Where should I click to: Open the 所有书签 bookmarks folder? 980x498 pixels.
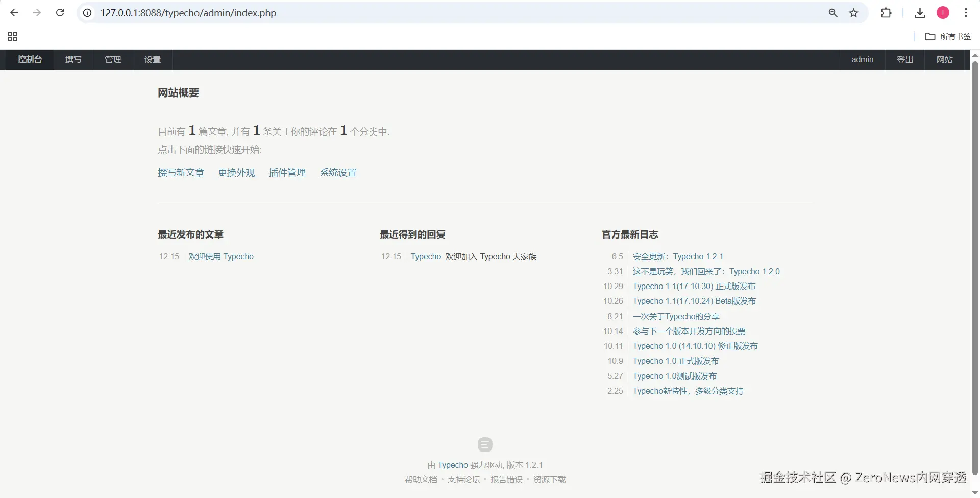pyautogui.click(x=948, y=36)
